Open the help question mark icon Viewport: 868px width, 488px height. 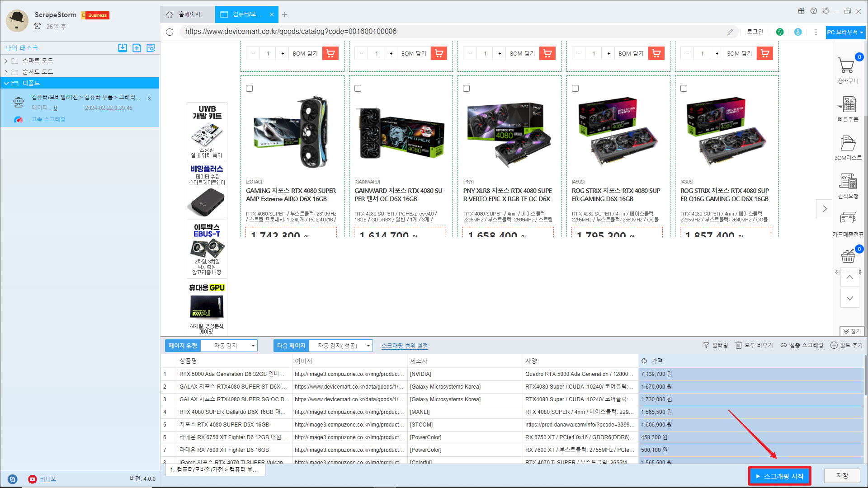(814, 11)
